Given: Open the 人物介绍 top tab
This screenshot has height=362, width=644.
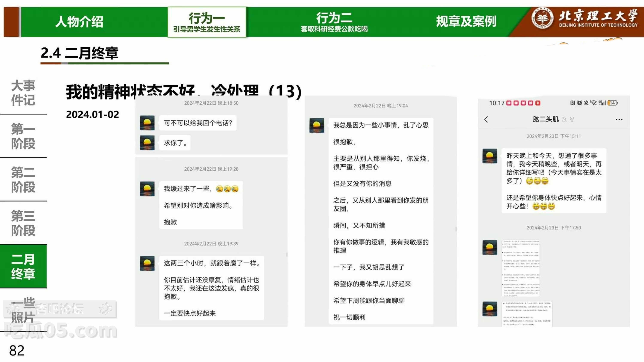Looking at the screenshot, I should (79, 22).
